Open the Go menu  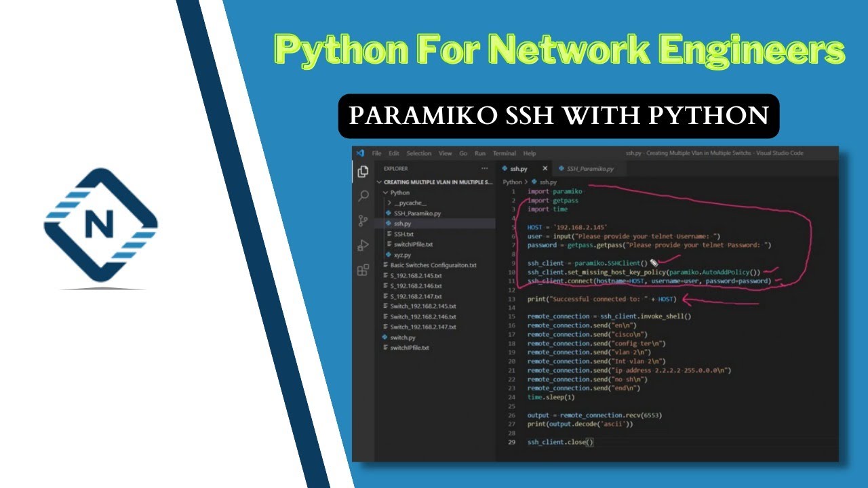pyautogui.click(x=463, y=153)
